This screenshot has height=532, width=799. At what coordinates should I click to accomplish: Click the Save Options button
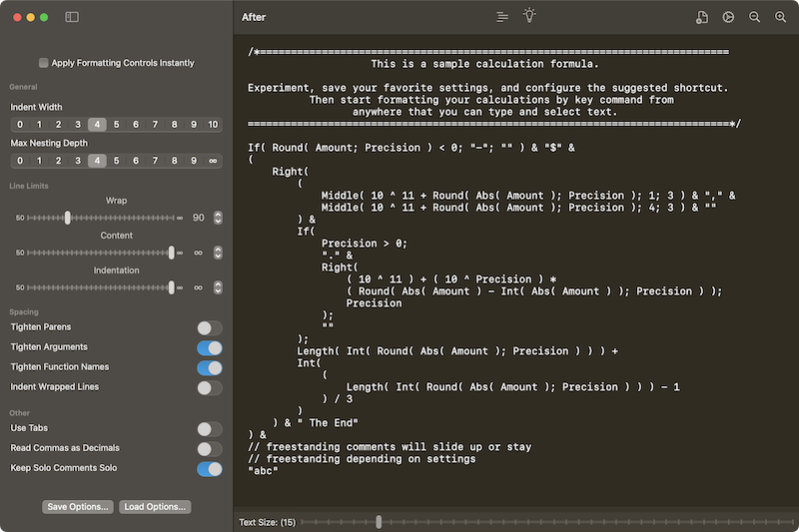(78, 507)
